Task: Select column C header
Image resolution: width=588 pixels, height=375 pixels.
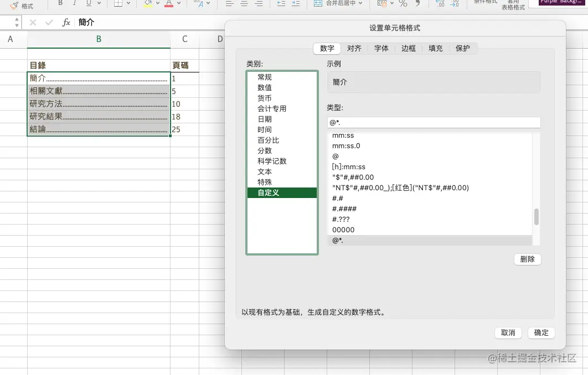Action: pos(184,39)
